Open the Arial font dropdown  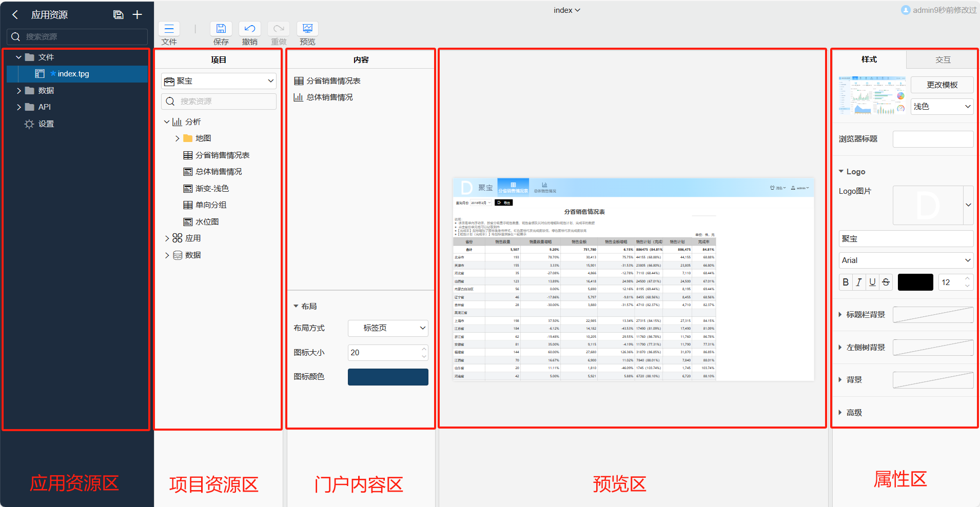point(906,260)
